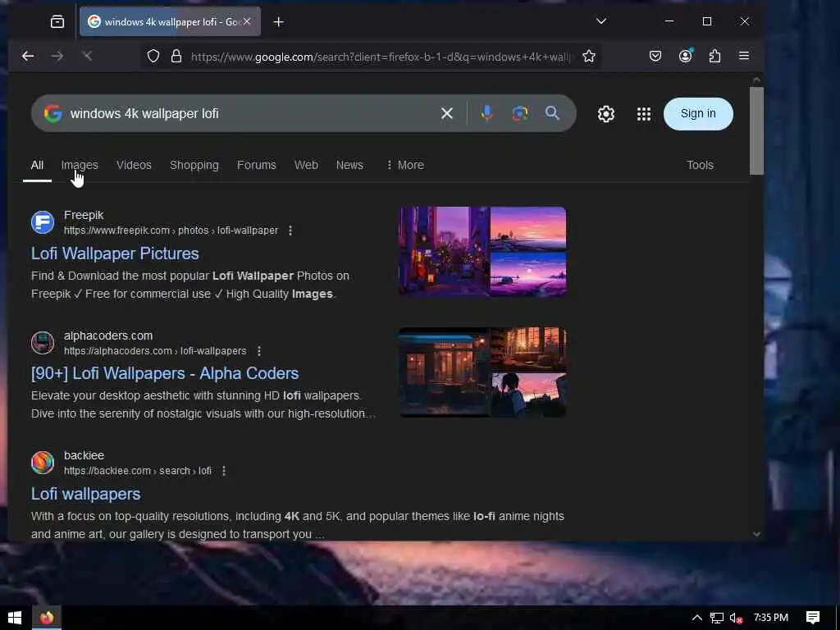Open the Freepik result more options dots

tap(290, 231)
